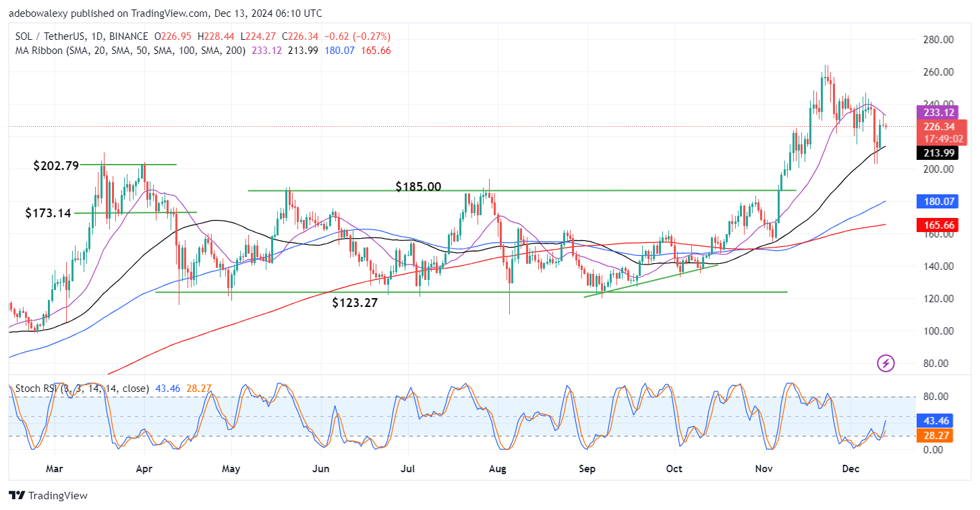The height and width of the screenshot is (510, 980).
Task: Click the $173.14 level annotation
Action: (x=48, y=213)
